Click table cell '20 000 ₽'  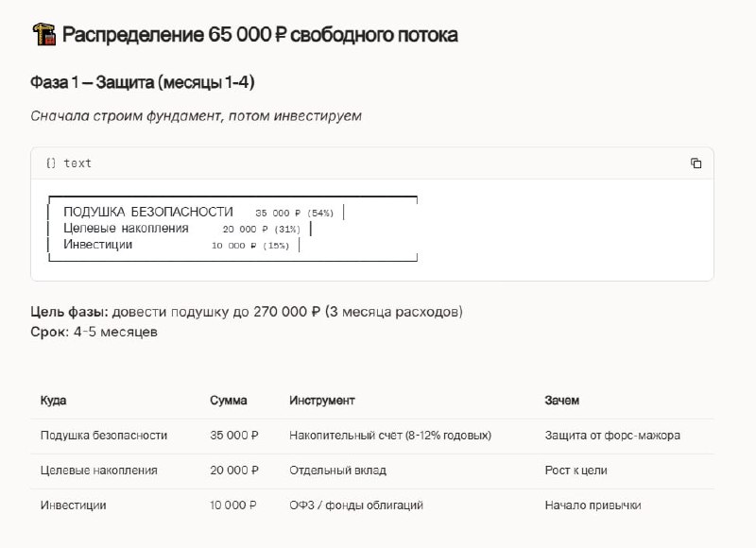[233, 471]
